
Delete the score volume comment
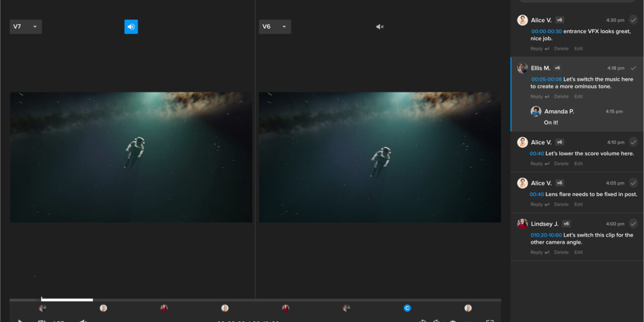point(561,164)
